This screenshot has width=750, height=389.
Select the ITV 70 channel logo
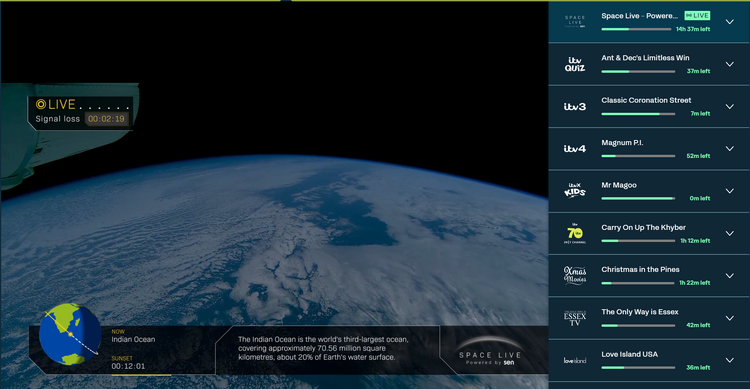click(x=575, y=233)
